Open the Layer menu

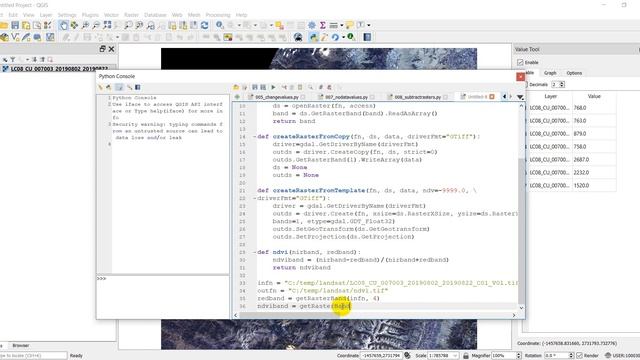click(46, 15)
